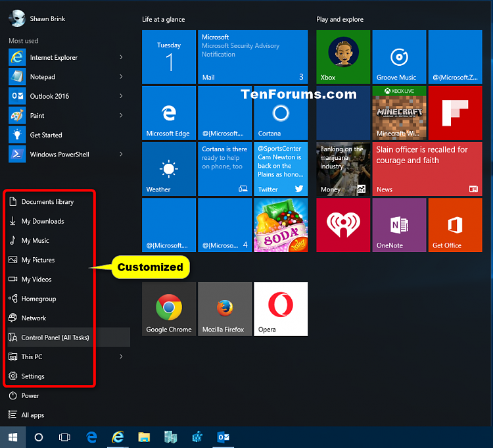Open the Calendar tile showing Tuesday 1
493x448 pixels.
point(169,57)
